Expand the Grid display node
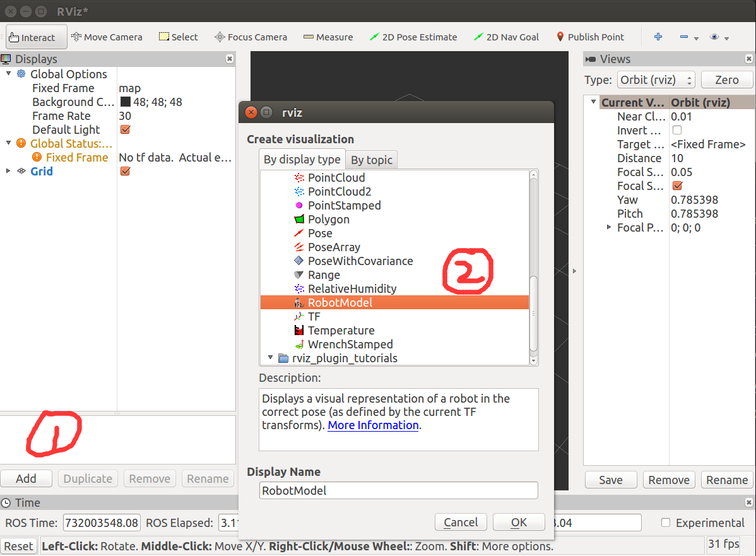Viewport: 756px width, 556px height. coord(8,171)
